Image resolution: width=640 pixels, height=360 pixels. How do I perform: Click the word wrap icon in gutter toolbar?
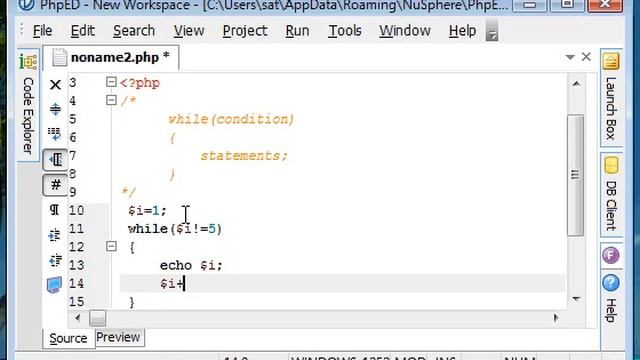[54, 134]
